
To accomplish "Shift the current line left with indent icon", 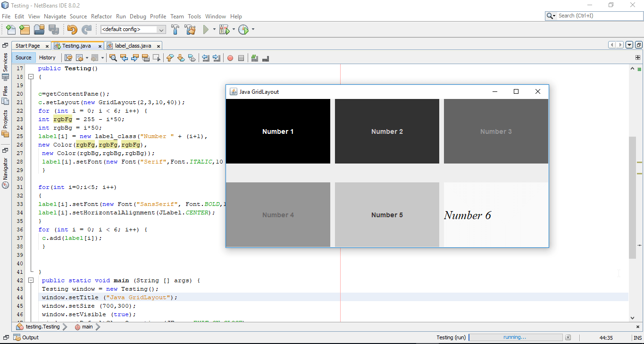I will [205, 57].
